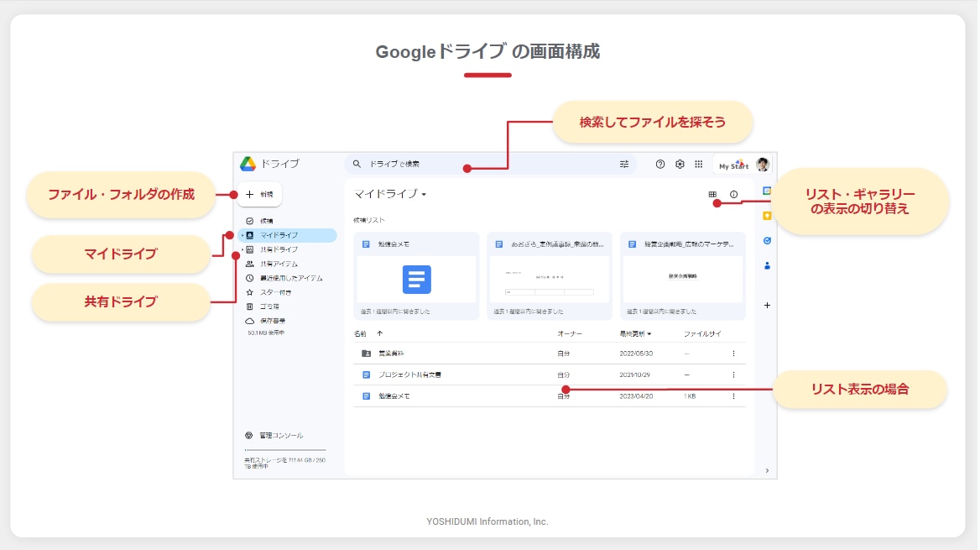Click the 50.1 MB 使用中 storage text
Image resolution: width=980 pixels, height=550 pixels.
click(x=266, y=333)
